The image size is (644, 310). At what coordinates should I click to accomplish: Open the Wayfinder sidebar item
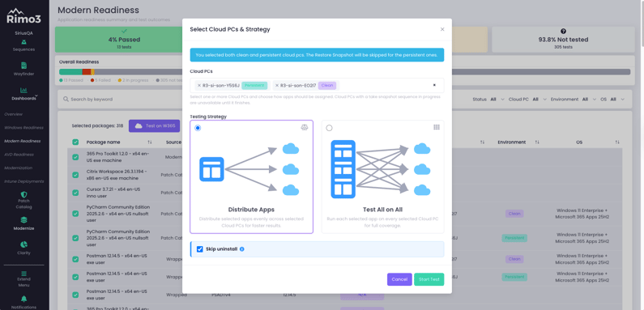[x=23, y=70]
